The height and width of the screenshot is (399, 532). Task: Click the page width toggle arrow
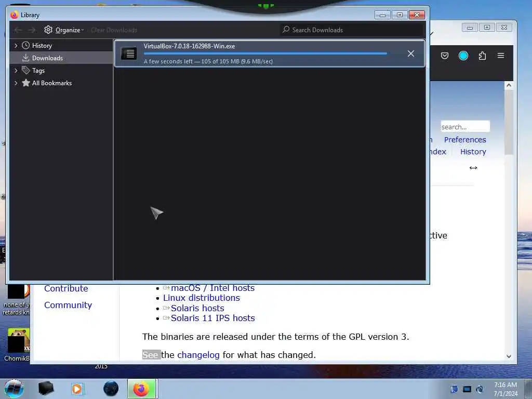click(473, 168)
